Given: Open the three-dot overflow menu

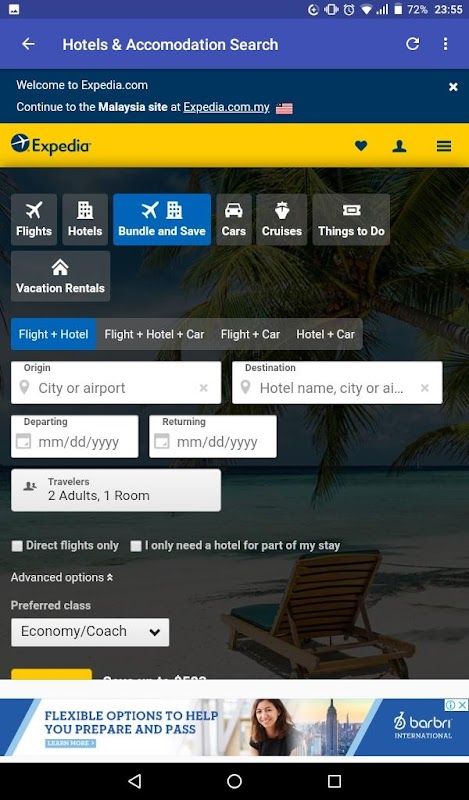Looking at the screenshot, I should pyautogui.click(x=446, y=44).
